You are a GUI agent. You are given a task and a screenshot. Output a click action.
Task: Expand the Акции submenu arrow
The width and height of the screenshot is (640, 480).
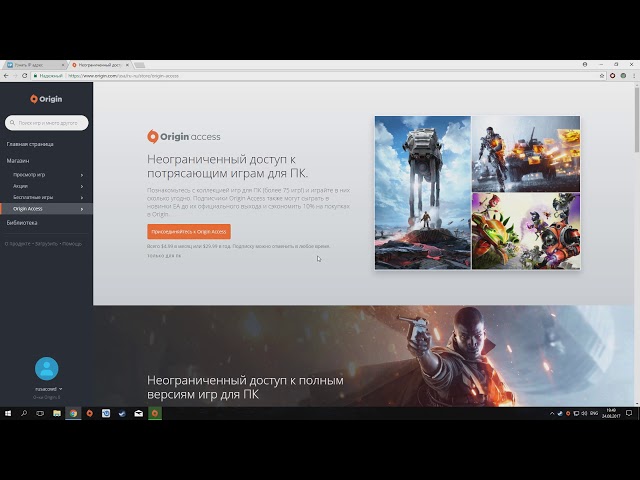pyautogui.click(x=82, y=187)
